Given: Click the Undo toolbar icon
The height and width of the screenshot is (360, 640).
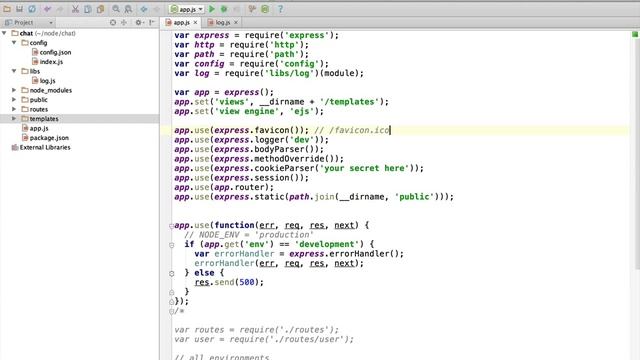Looking at the screenshot, I should [x=47, y=9].
